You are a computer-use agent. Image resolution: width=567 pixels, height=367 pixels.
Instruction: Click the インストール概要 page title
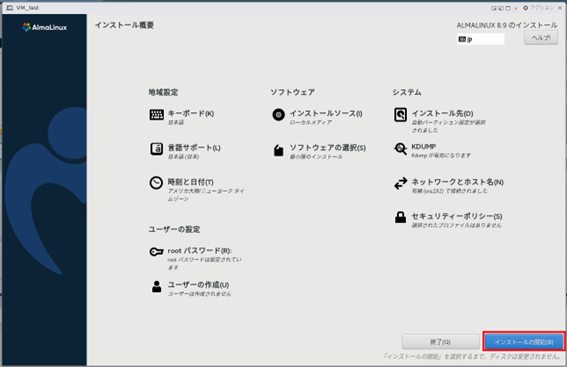point(124,25)
